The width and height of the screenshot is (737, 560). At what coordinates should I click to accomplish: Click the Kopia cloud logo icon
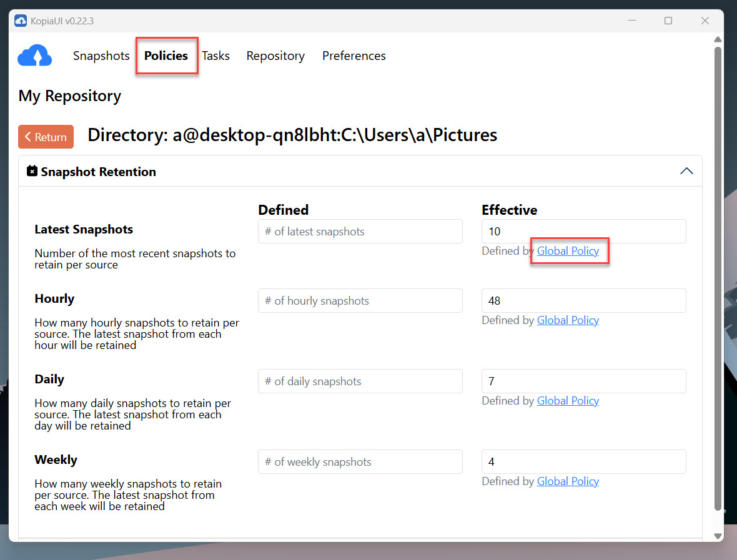(34, 56)
